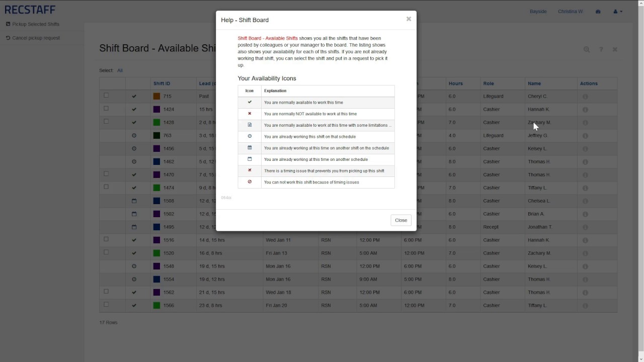Open info action for Jonathan T. row
644x362 pixels.
pyautogui.click(x=585, y=227)
